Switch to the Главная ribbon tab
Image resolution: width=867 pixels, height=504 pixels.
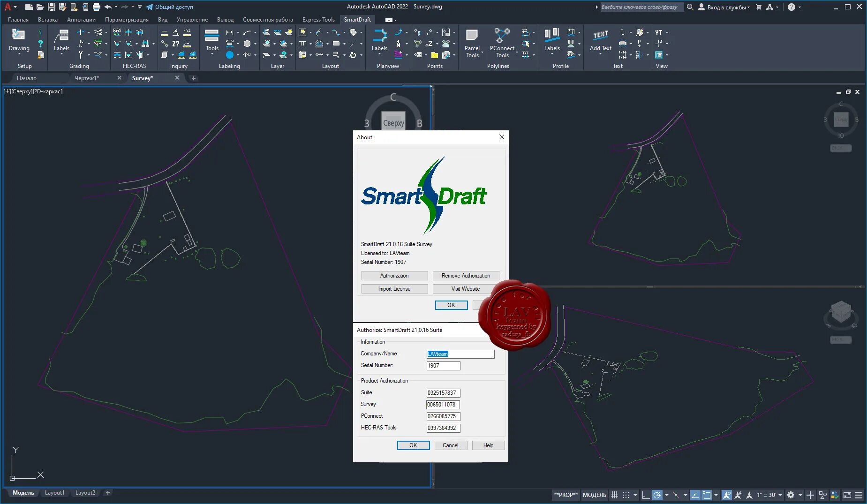18,20
